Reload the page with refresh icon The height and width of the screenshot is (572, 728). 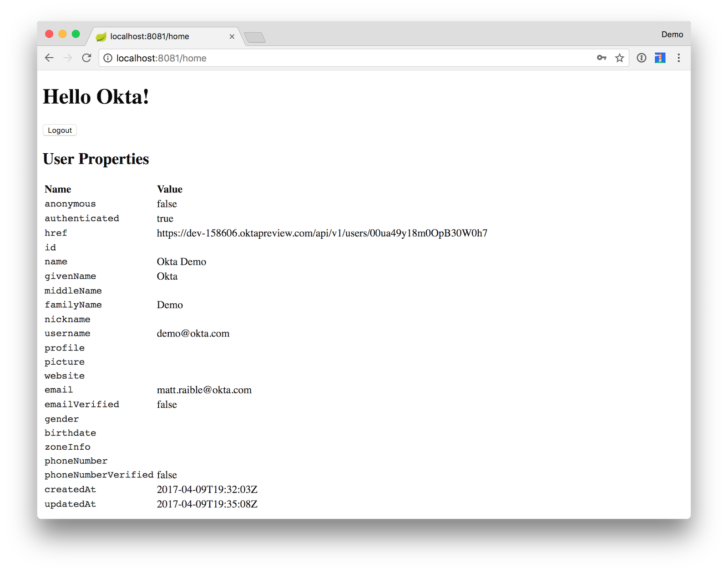pos(86,58)
